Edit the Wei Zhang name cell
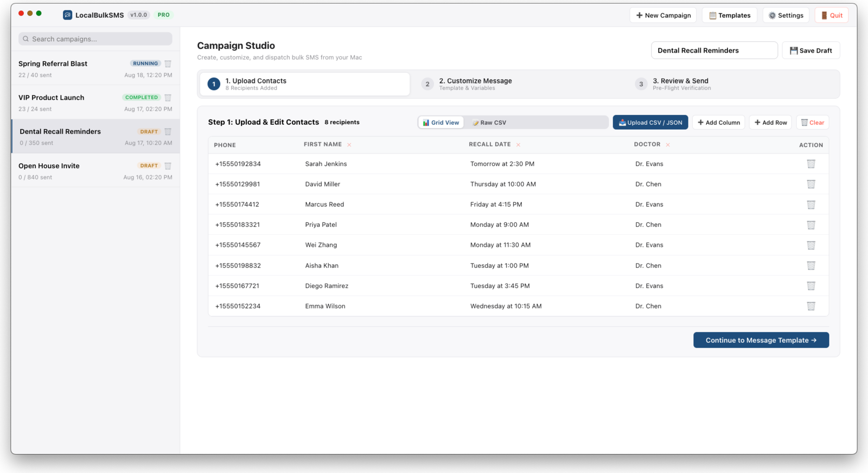The image size is (868, 473). tap(321, 245)
